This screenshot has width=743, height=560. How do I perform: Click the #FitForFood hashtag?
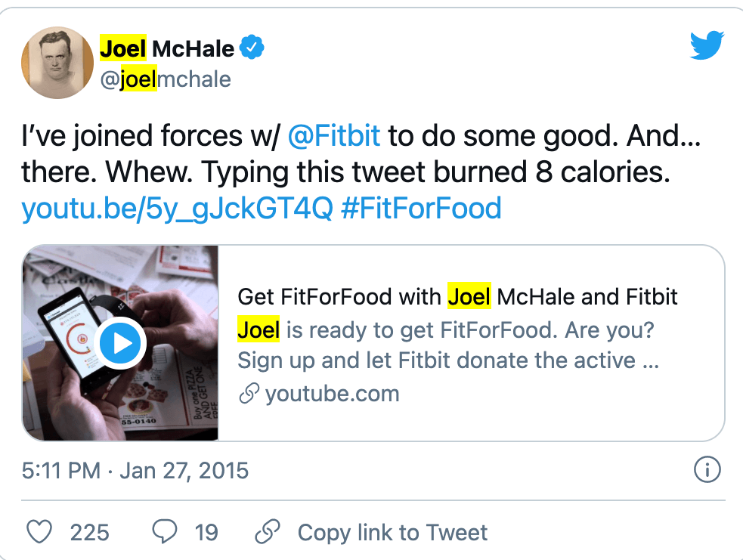[422, 208]
